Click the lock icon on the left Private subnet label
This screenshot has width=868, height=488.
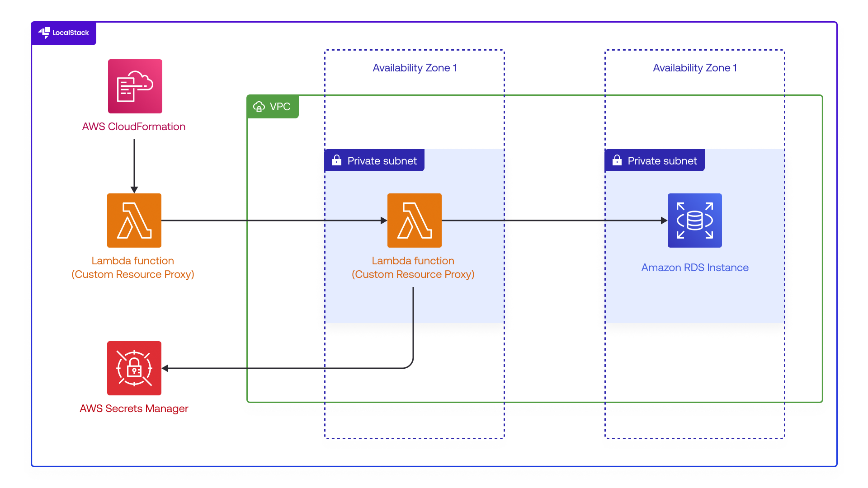point(337,160)
